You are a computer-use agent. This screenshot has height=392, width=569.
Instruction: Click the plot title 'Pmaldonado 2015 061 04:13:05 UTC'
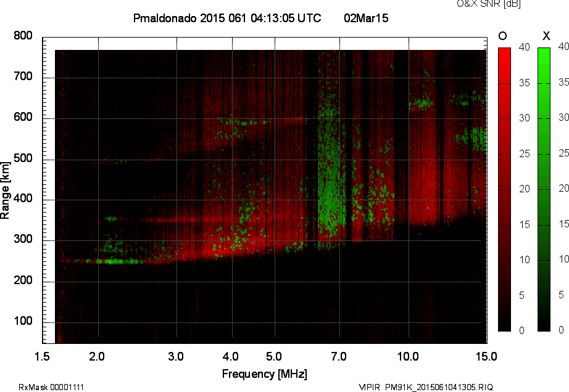(x=227, y=18)
